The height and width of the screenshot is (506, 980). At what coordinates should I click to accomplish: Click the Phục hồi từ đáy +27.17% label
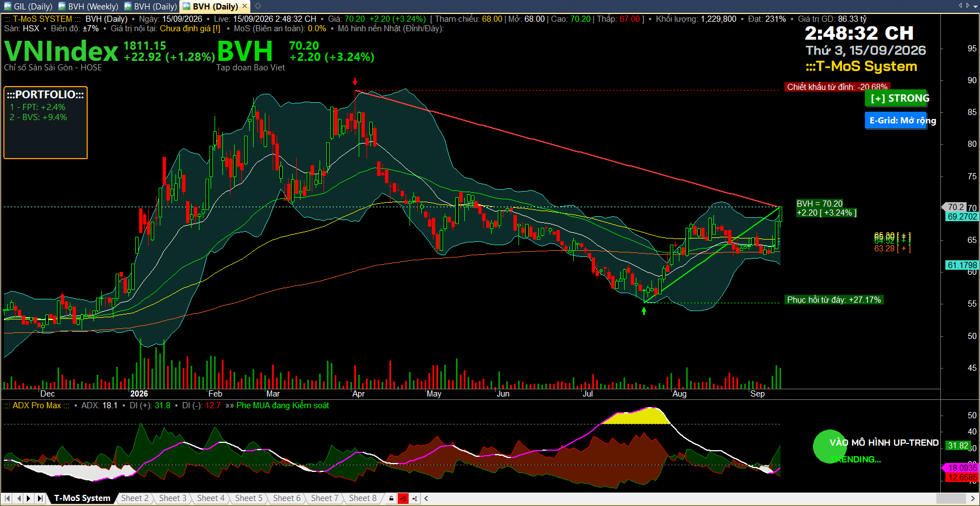tap(834, 300)
